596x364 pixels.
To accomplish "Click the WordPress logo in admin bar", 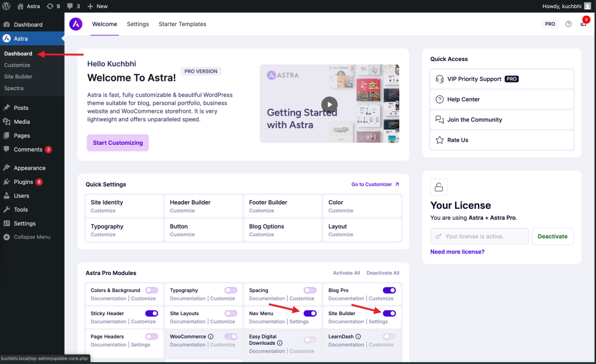I will pyautogui.click(x=6, y=6).
